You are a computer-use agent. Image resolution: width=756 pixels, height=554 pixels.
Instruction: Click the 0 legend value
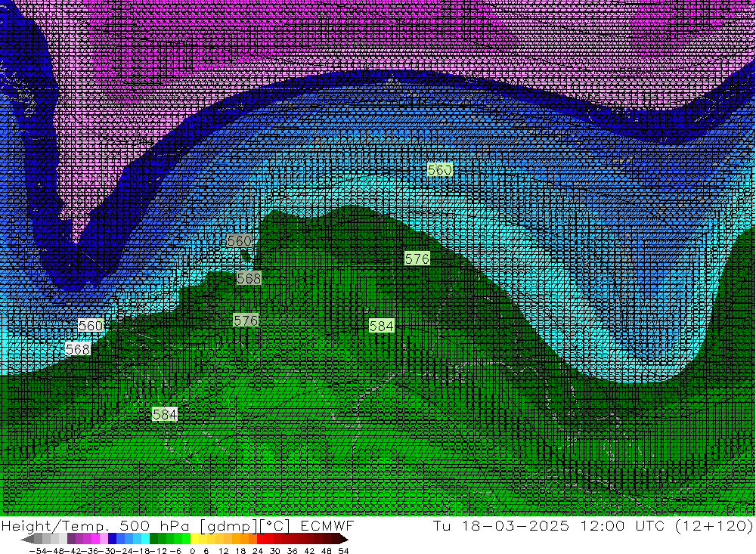click(x=192, y=551)
